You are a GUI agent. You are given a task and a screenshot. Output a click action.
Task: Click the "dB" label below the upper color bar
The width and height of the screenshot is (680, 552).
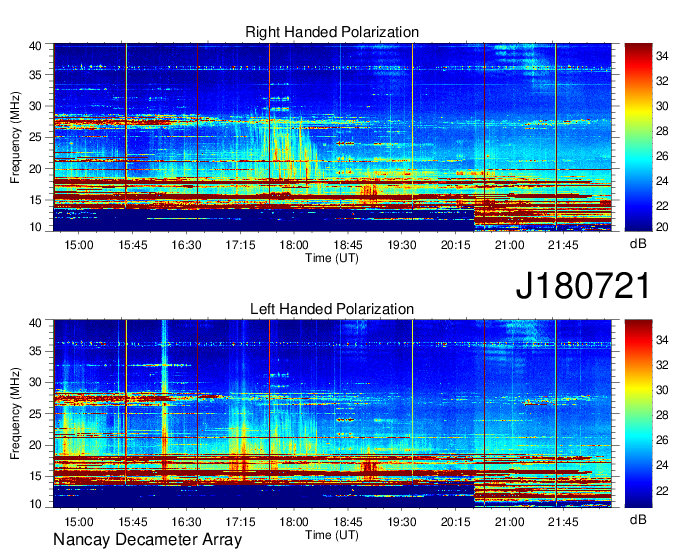coord(638,244)
